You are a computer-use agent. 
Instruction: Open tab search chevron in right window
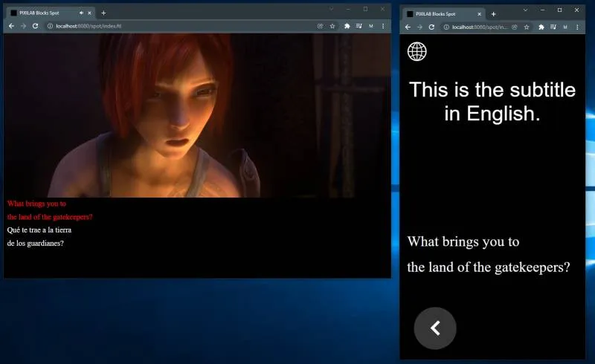pos(525,10)
